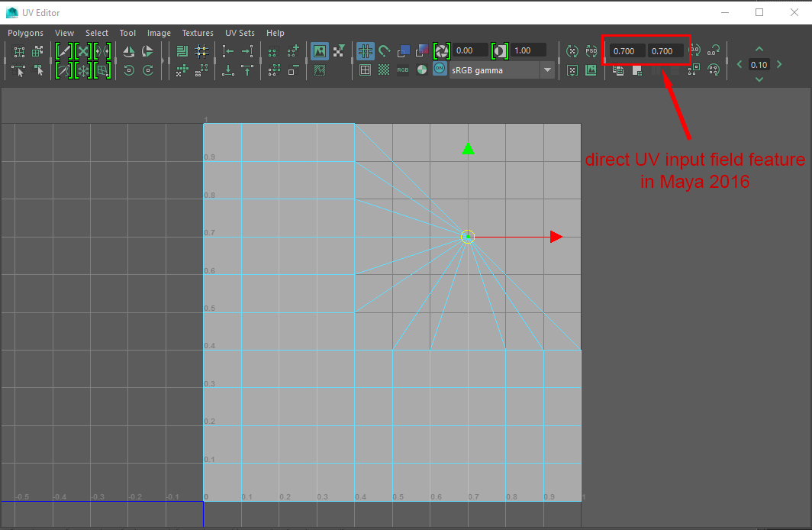Screen dimensions: 812x530
Task: Click the red U-axis manipulator arrowhead
Action: [556, 237]
